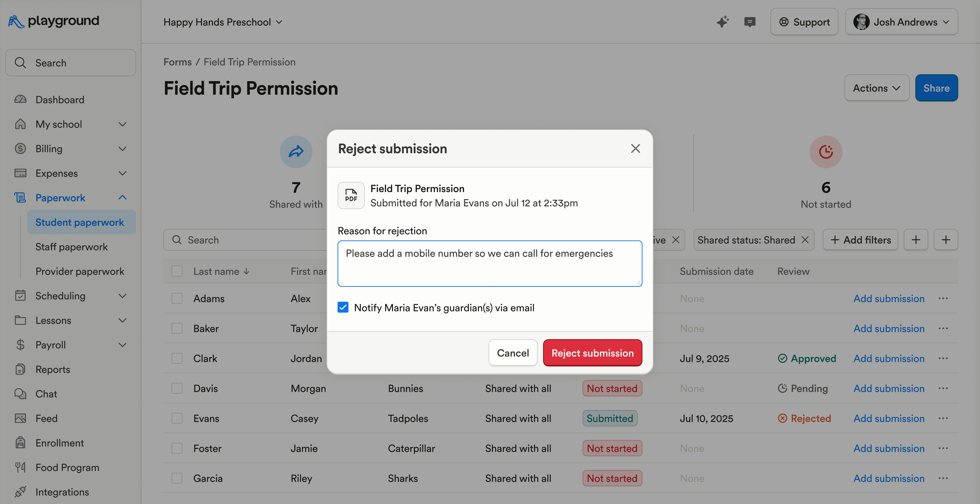
Task: Collapse the Paperwork sidebar section
Action: [122, 198]
